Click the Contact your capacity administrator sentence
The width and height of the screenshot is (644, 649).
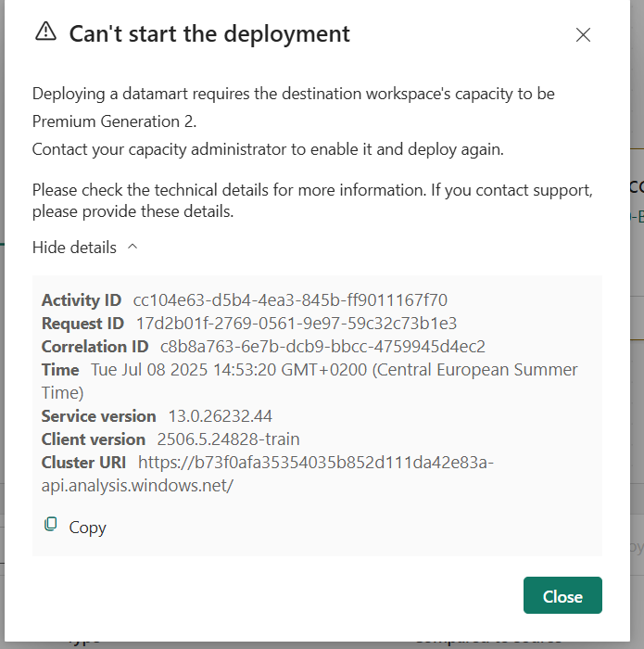[x=268, y=149]
